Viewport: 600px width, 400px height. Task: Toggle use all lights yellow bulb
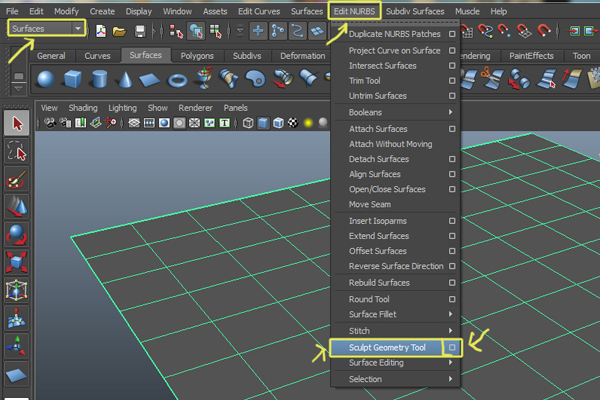point(308,123)
